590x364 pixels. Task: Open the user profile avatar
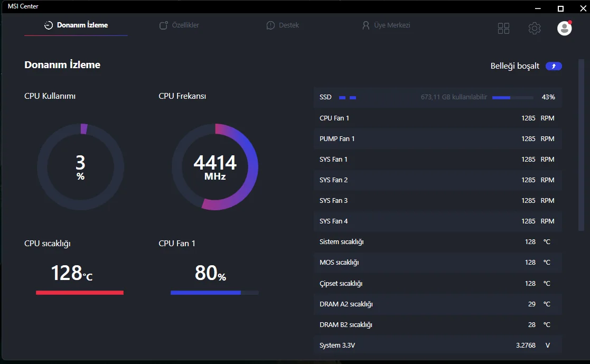click(x=565, y=28)
